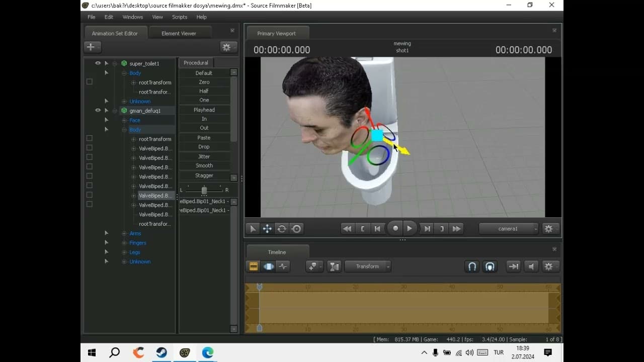Toggle the second, highlighted magnet snap button
This screenshot has height=362, width=644.
tap(490, 266)
